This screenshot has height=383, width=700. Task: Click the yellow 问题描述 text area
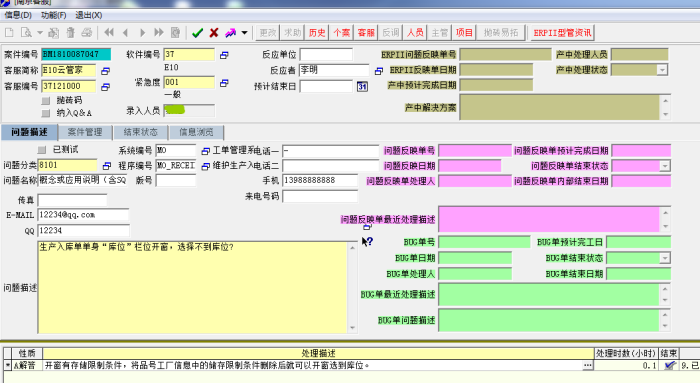tap(193, 287)
